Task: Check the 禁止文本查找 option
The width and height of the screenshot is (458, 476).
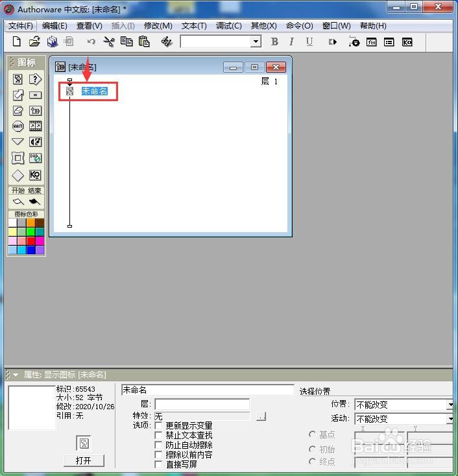Action: (158, 435)
